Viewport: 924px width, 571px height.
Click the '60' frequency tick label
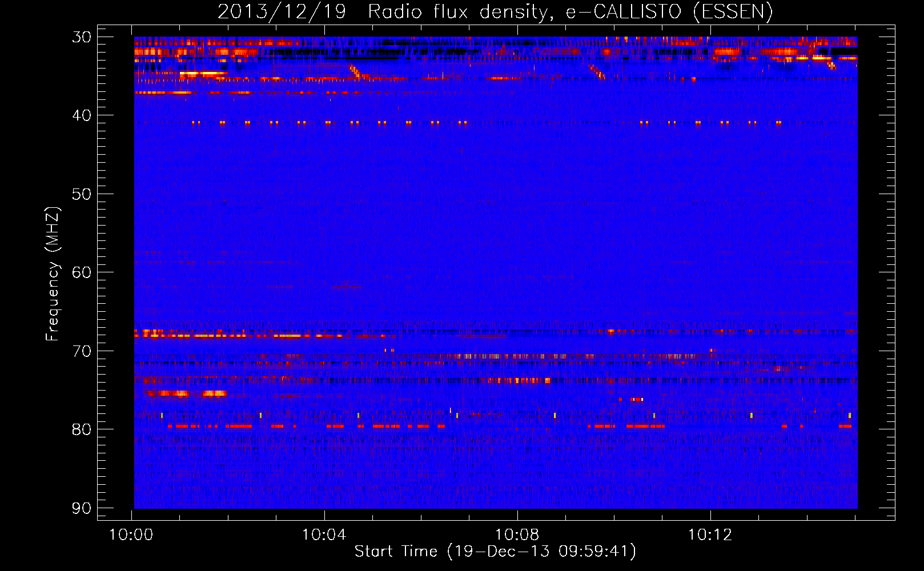[81, 272]
